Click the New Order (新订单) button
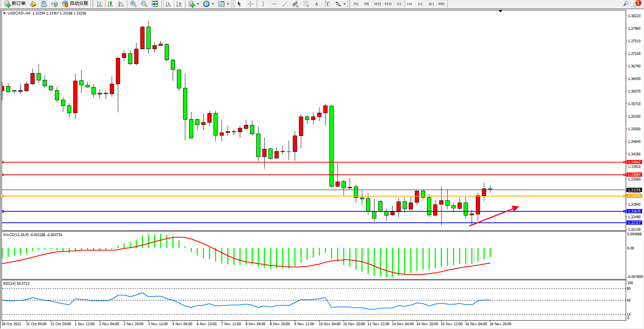The height and width of the screenshot is (329, 644). 15,4
